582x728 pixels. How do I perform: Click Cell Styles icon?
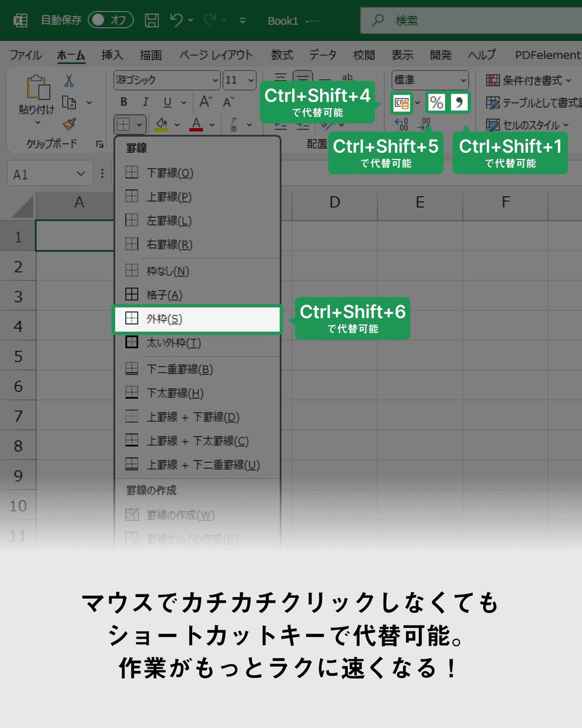click(493, 125)
